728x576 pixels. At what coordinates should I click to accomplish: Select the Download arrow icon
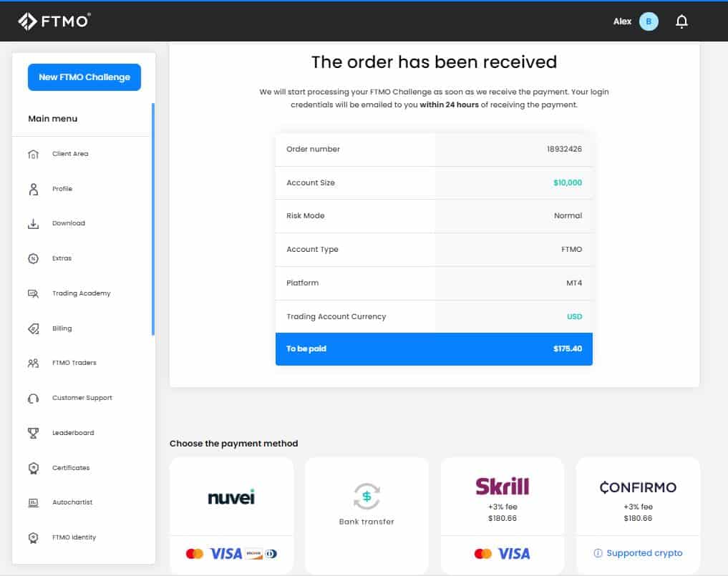pos(34,224)
